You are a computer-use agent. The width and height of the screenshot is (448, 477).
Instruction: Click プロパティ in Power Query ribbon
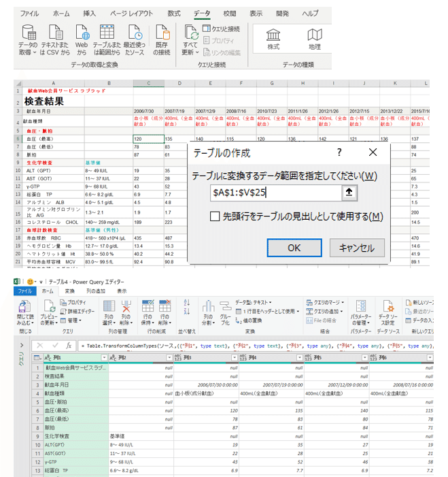coord(73,302)
